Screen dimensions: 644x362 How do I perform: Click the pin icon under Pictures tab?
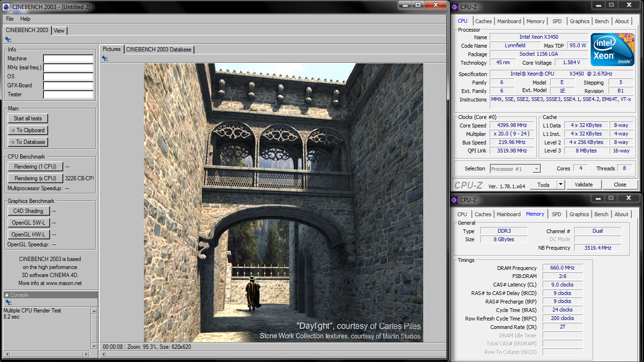pyautogui.click(x=105, y=58)
